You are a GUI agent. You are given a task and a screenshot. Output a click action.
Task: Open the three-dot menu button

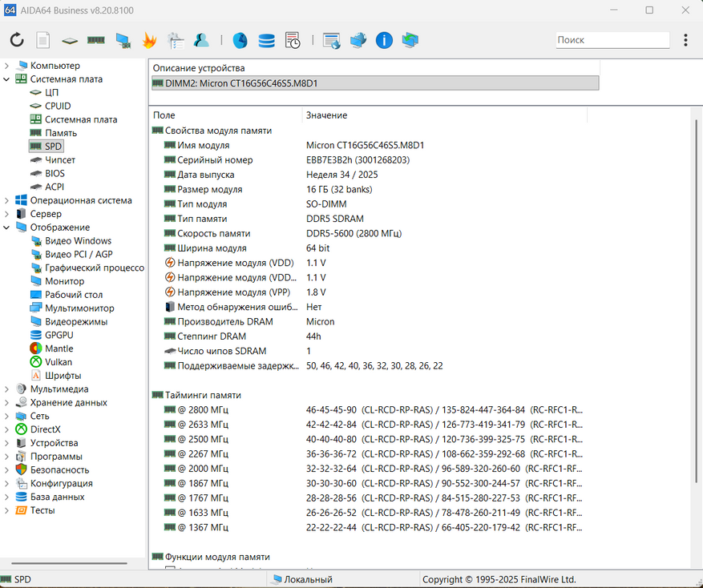[685, 40]
